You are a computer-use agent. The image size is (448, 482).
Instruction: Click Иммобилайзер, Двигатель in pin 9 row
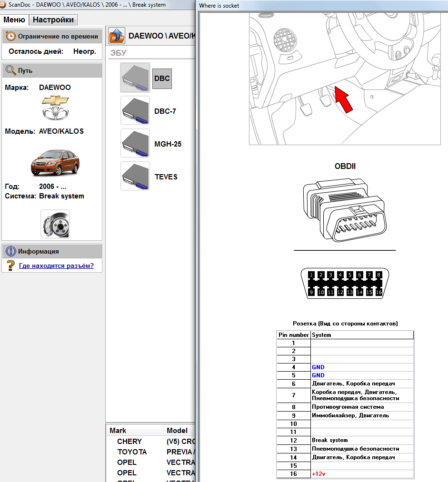coord(350,415)
